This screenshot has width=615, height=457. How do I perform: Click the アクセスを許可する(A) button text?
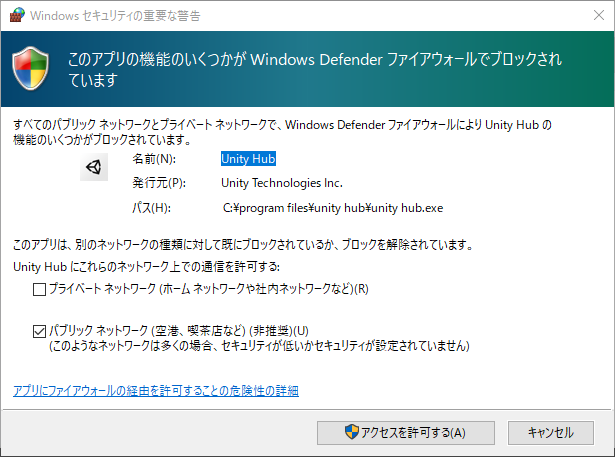point(412,433)
